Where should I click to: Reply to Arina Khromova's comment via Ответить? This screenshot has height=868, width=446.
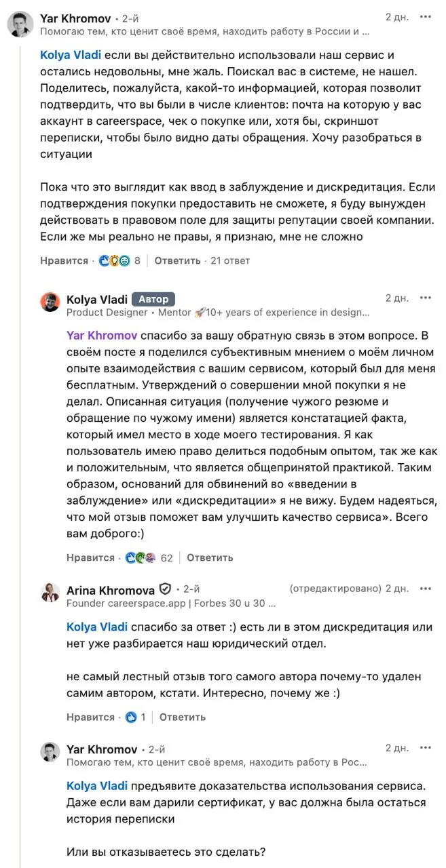click(x=183, y=717)
